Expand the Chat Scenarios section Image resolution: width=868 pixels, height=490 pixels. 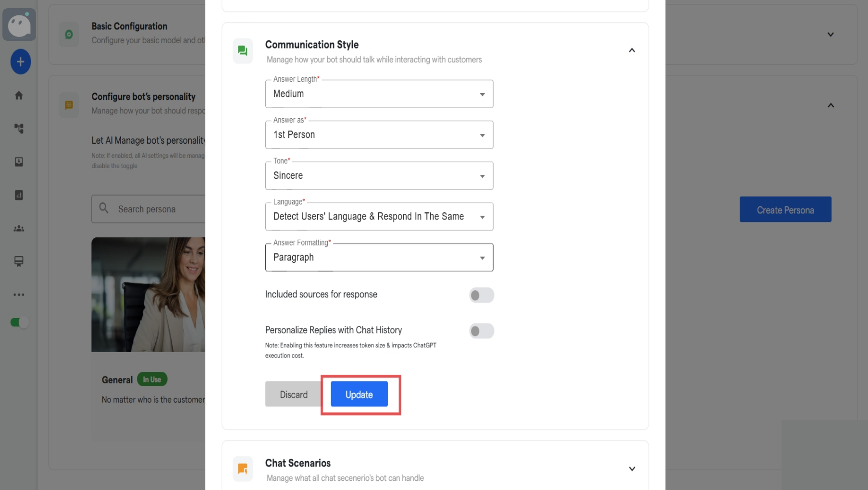pos(632,468)
